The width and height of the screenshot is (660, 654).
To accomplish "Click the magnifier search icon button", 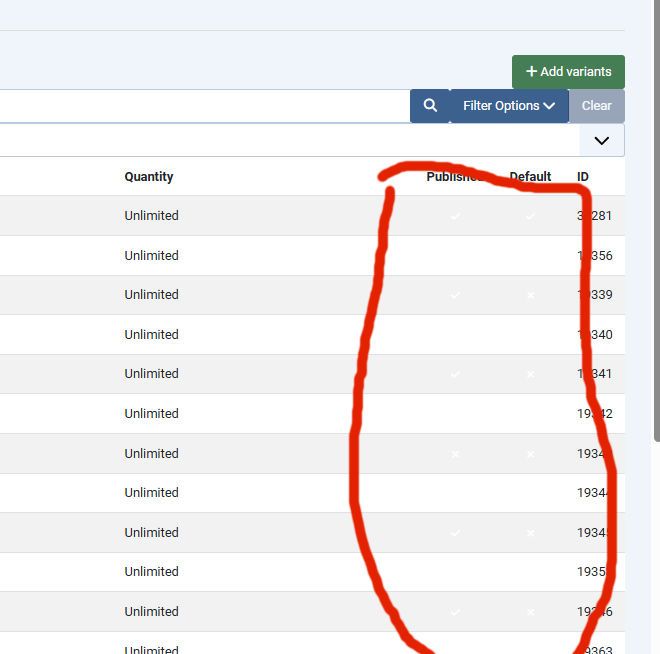I will (x=430, y=106).
